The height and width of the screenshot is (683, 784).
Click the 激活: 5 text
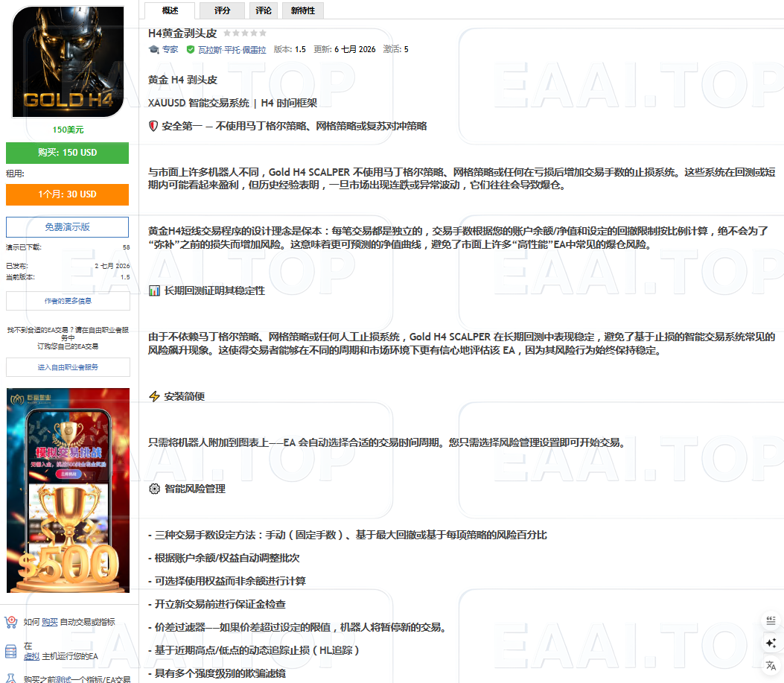[395, 50]
